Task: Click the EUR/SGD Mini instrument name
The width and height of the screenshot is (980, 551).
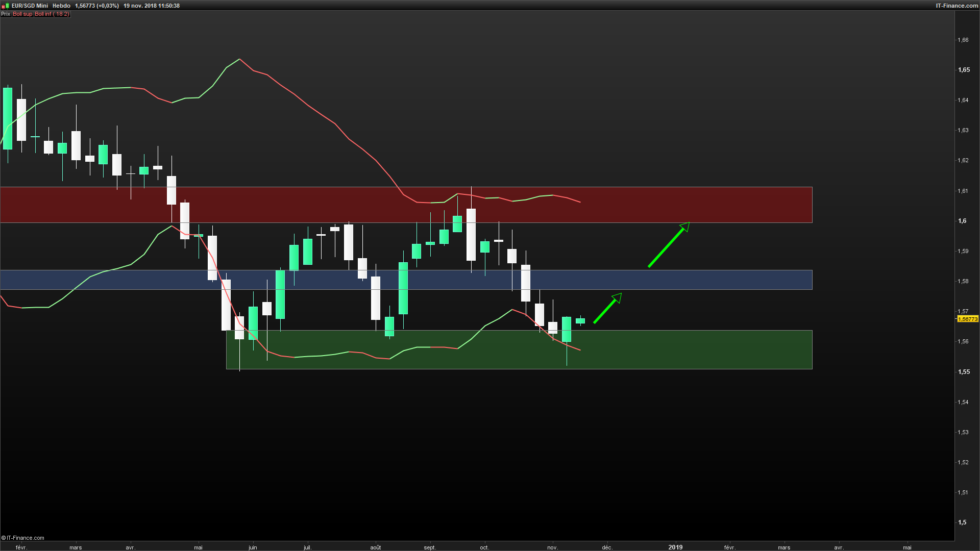Action: point(30,6)
